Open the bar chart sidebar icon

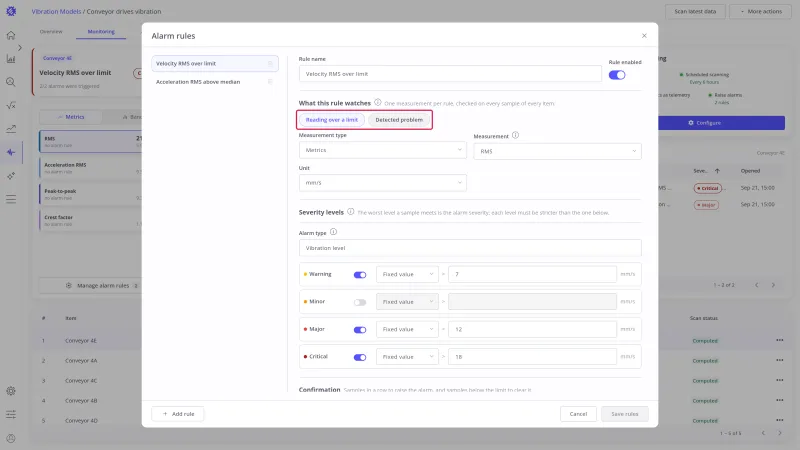[11, 59]
